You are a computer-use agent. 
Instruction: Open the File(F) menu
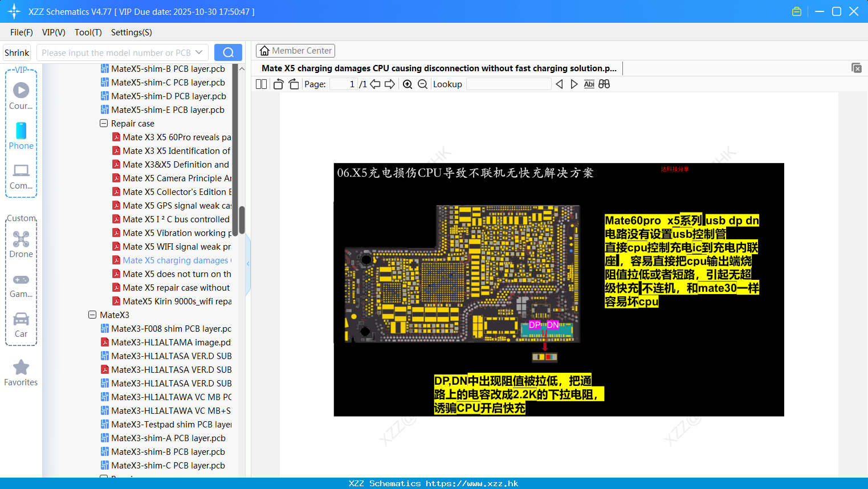coord(22,32)
